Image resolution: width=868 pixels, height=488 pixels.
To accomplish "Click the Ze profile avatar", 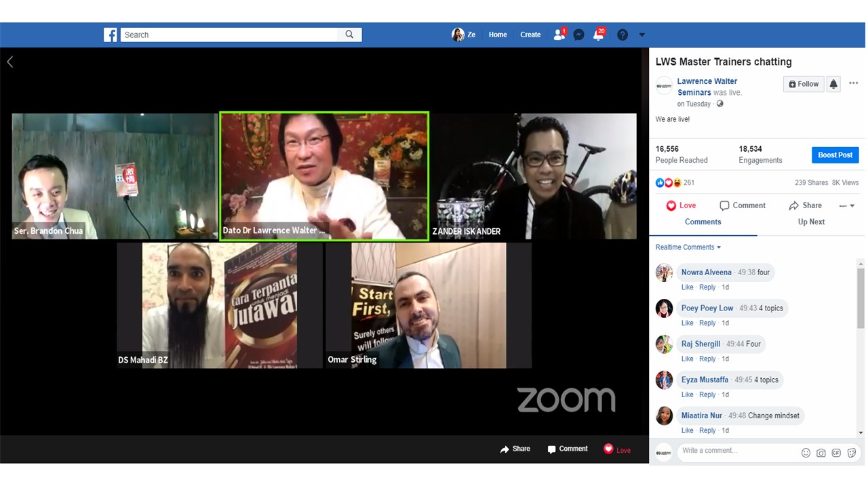I will click(458, 35).
